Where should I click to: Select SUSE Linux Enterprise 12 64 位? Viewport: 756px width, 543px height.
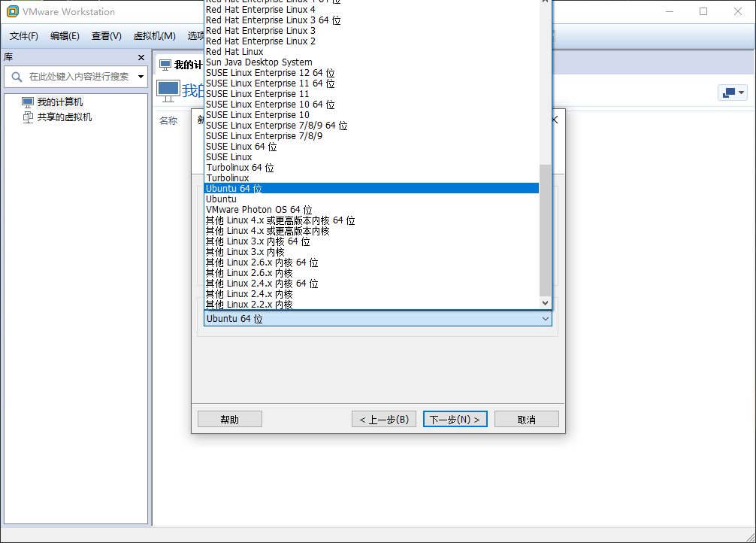pyautogui.click(x=372, y=73)
